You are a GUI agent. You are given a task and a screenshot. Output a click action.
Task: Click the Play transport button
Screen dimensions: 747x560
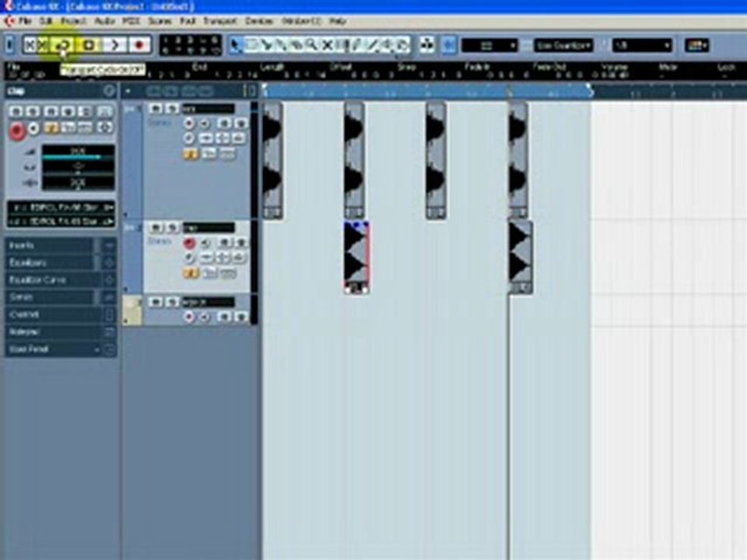114,45
